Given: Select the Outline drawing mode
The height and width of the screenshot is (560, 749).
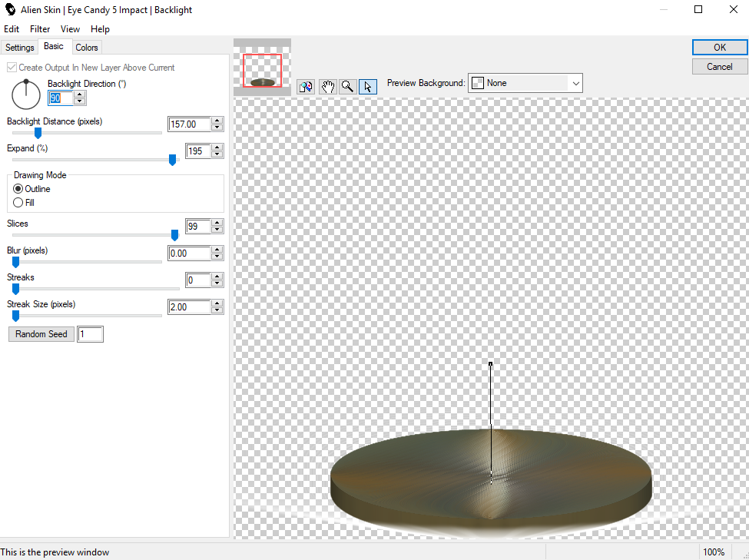Looking at the screenshot, I should pyautogui.click(x=18, y=189).
